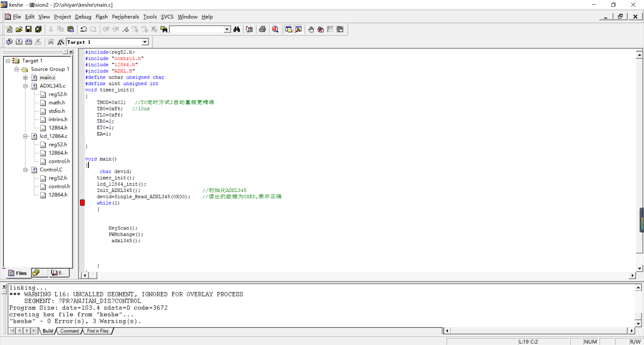
Task: Click editor vertical scrollbar down arrow
Action: [639, 268]
